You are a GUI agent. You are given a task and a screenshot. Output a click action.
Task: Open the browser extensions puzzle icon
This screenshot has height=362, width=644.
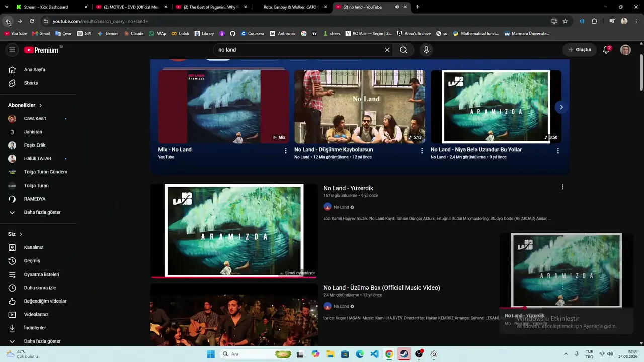(x=594, y=21)
